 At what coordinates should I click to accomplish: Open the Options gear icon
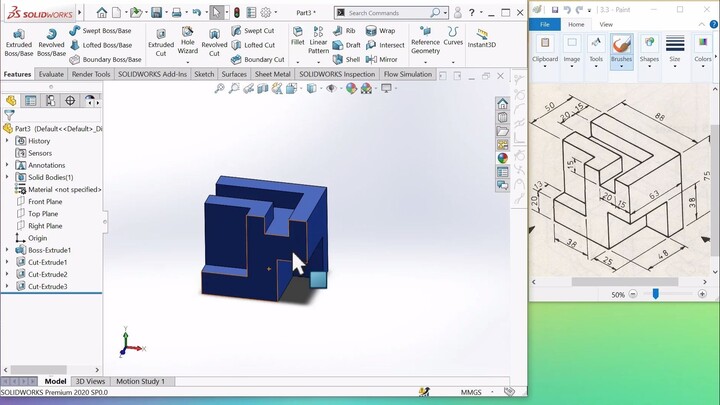tap(265, 13)
